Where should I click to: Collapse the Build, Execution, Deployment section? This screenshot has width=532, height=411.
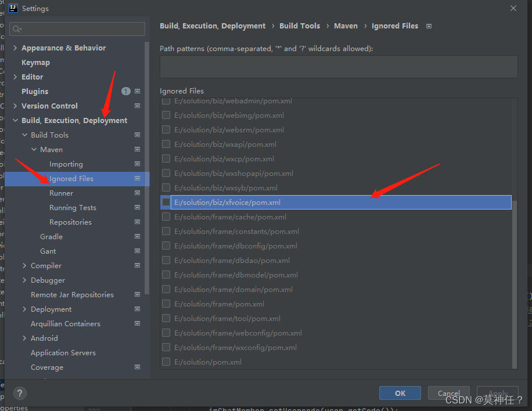point(15,120)
